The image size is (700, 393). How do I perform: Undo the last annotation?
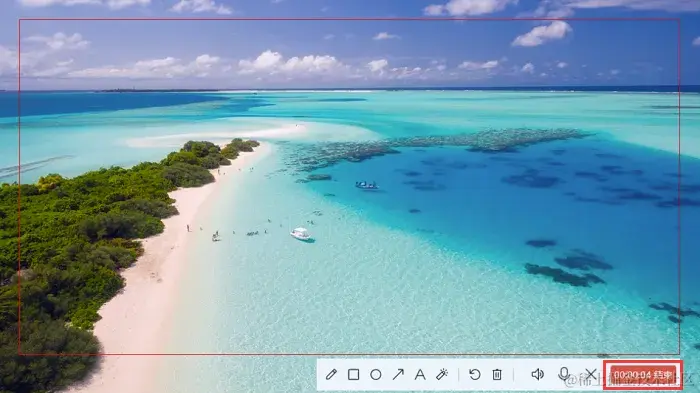(475, 374)
